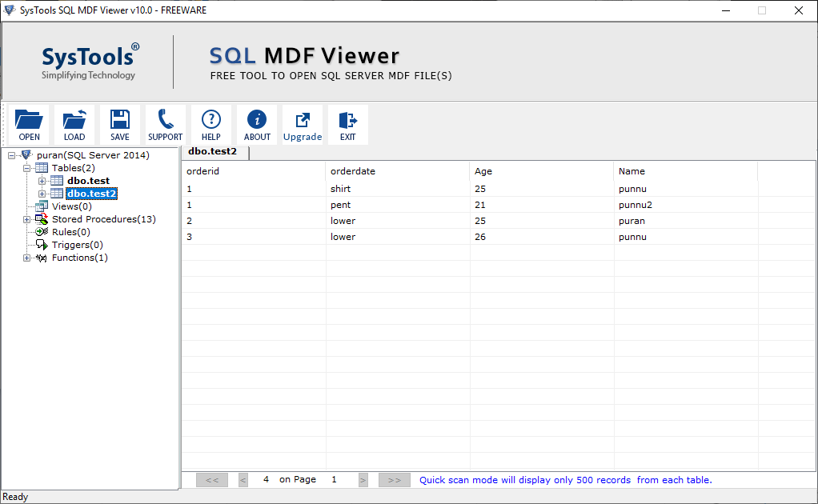Select the Age cell showing 26
The width and height of the screenshot is (818, 504).
[542, 237]
